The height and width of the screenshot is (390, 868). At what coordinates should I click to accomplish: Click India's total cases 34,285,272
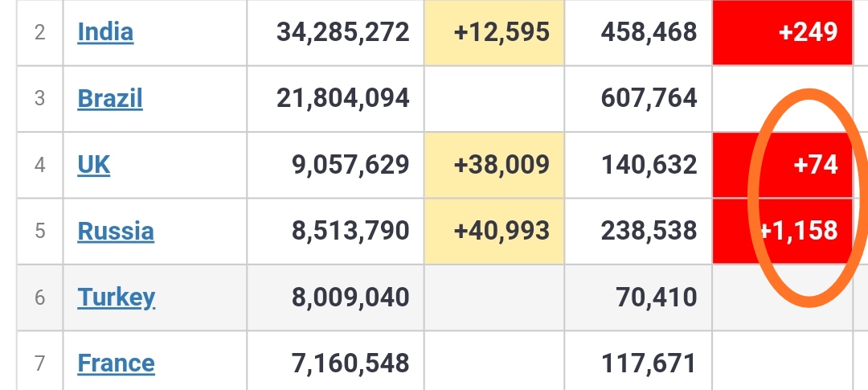[x=343, y=32]
